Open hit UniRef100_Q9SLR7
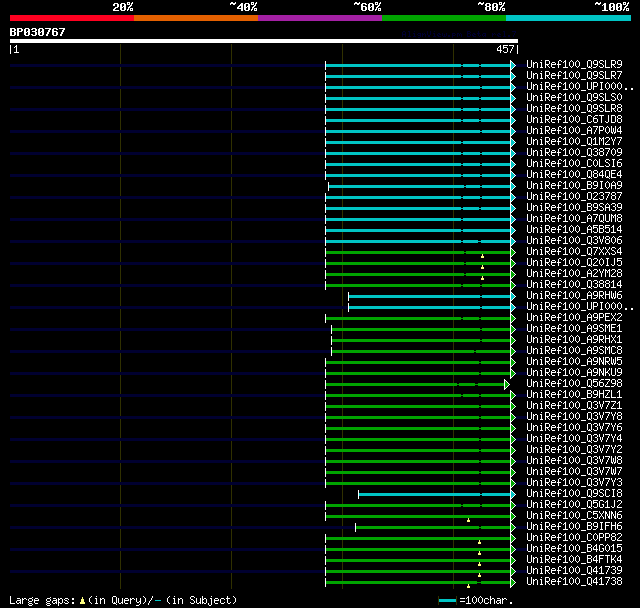The image size is (640, 608). (x=574, y=75)
